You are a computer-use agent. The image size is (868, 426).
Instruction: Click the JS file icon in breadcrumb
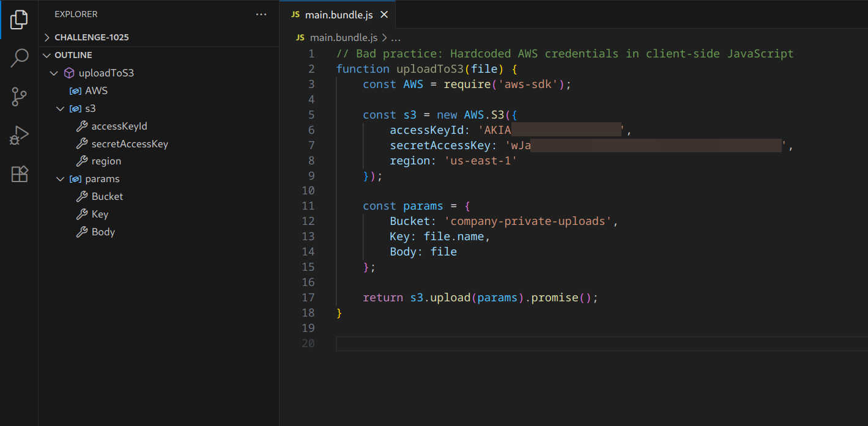click(x=300, y=37)
